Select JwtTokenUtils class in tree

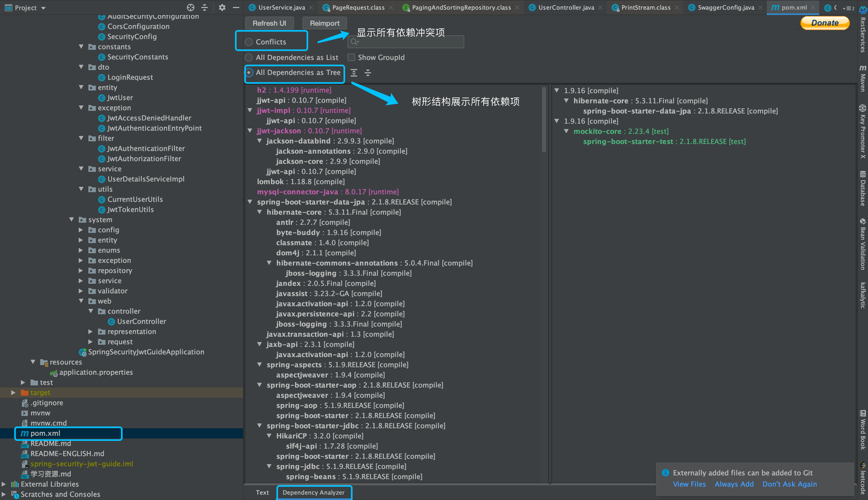(x=131, y=210)
